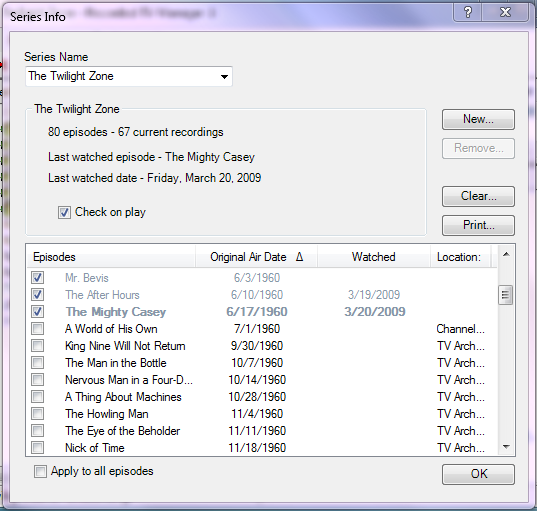The width and height of the screenshot is (537, 511).
Task: Click the episode list scrollbar thumb
Action: coord(505,295)
